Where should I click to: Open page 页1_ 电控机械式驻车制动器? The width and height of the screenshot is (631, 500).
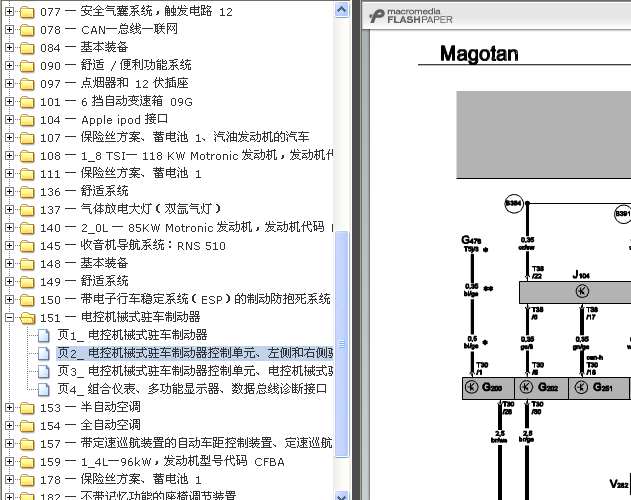click(x=132, y=335)
